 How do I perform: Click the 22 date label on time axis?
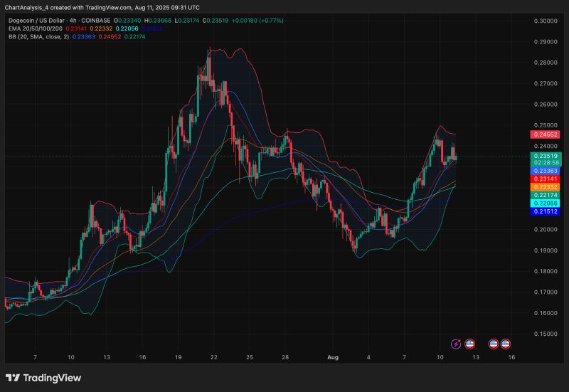point(213,357)
